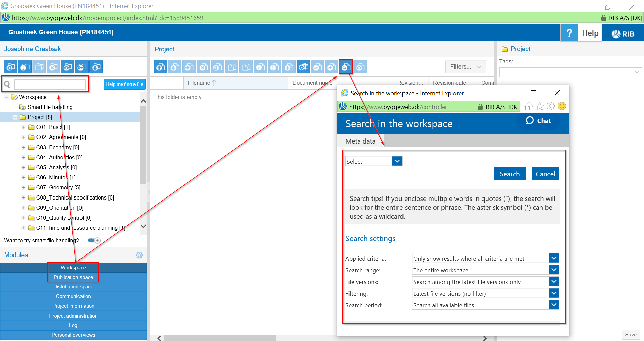Click the folder access key icon
The height and width of the screenshot is (341, 644).
(x=82, y=67)
